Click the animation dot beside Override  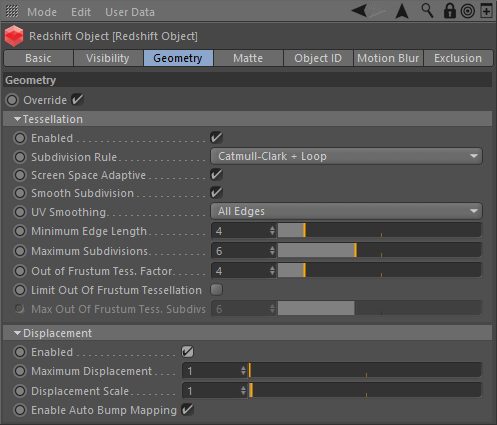[12, 100]
